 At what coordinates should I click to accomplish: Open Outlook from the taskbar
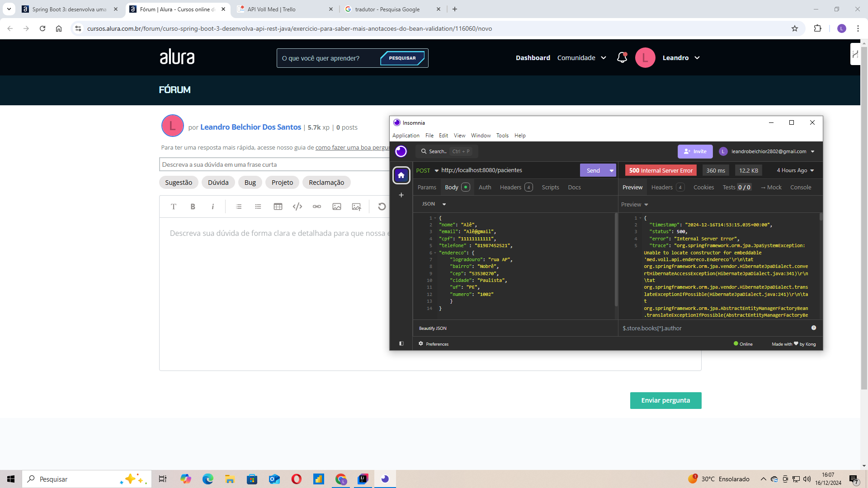click(274, 479)
